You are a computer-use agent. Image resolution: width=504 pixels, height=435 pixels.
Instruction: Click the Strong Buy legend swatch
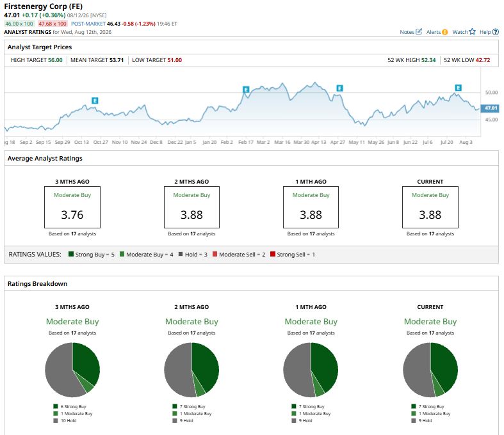pyautogui.click(x=71, y=254)
